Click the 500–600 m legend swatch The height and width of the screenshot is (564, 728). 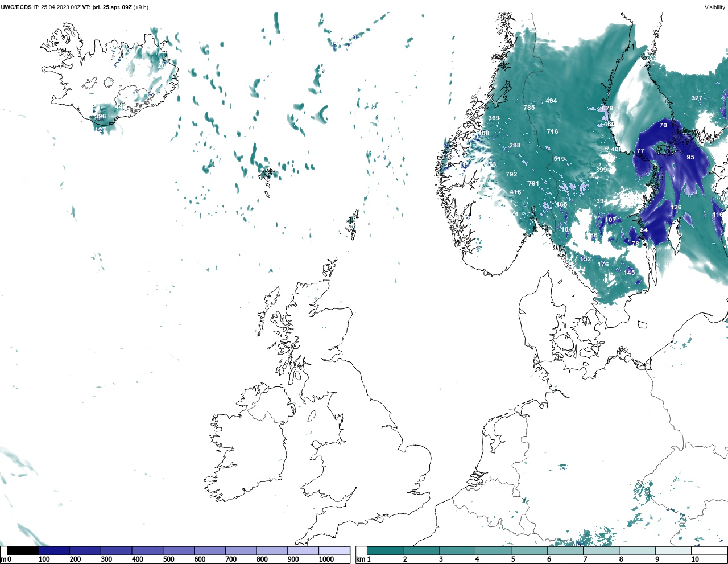click(179, 550)
